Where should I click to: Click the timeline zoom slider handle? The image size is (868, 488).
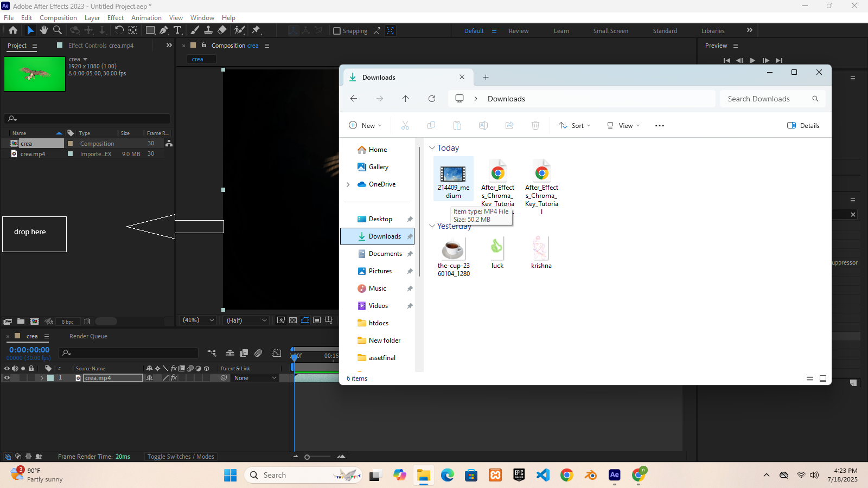click(x=307, y=457)
